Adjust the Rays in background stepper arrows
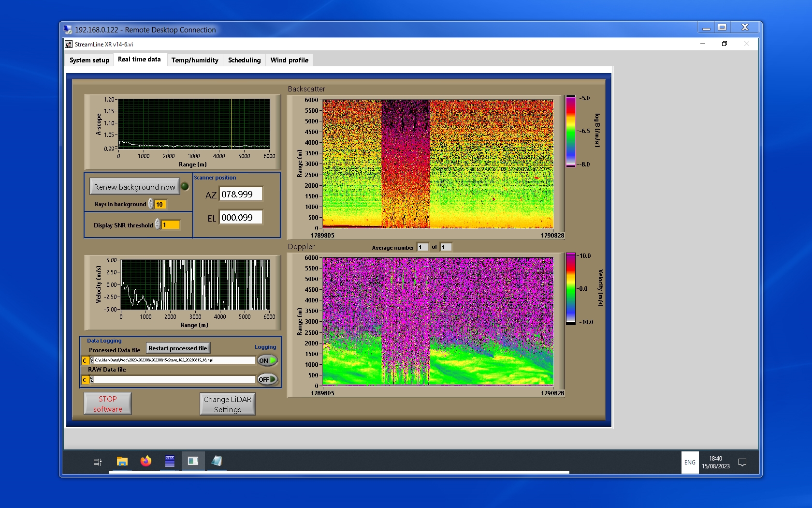The width and height of the screenshot is (812, 508). (151, 204)
